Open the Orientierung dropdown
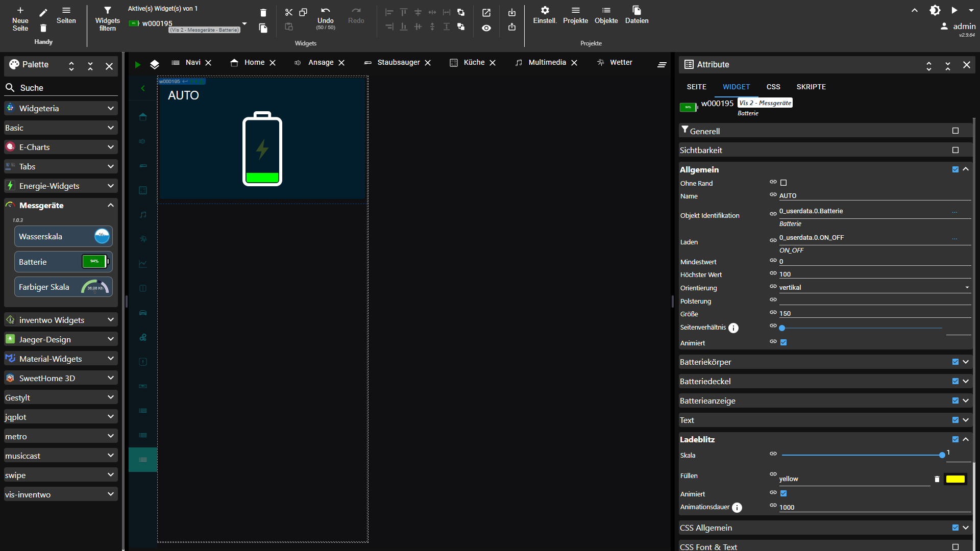Image resolution: width=980 pixels, height=551 pixels. [x=967, y=287]
